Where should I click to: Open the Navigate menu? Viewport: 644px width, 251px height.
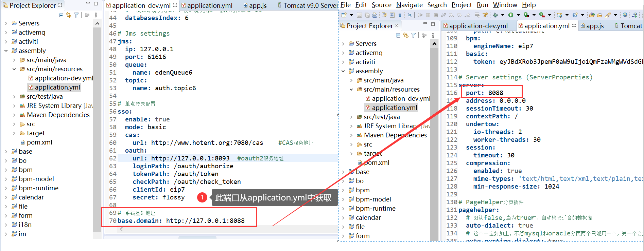click(410, 5)
